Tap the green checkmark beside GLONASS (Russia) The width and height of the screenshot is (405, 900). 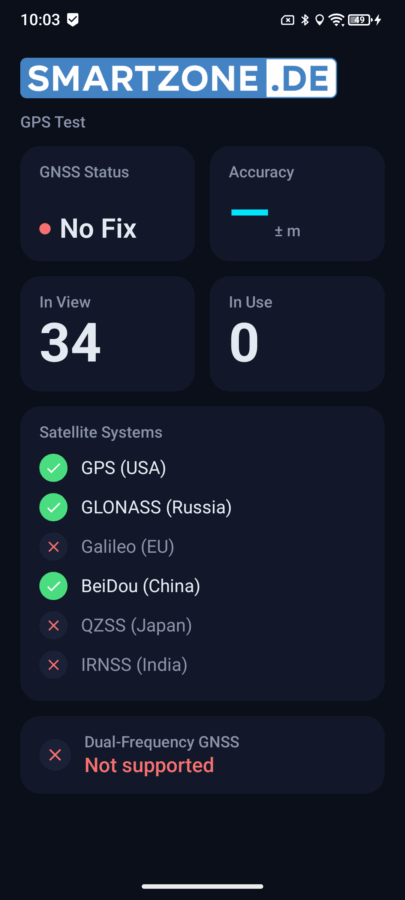coord(53,507)
